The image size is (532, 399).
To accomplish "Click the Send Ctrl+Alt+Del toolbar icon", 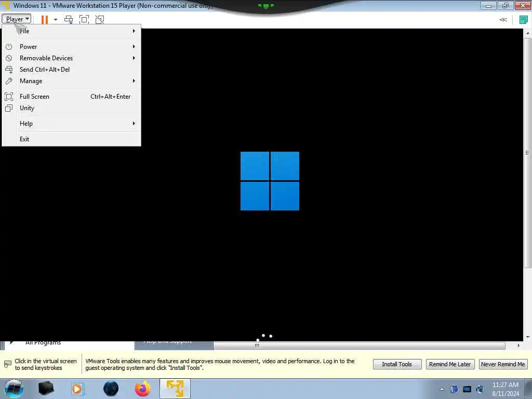I will [x=69, y=19].
